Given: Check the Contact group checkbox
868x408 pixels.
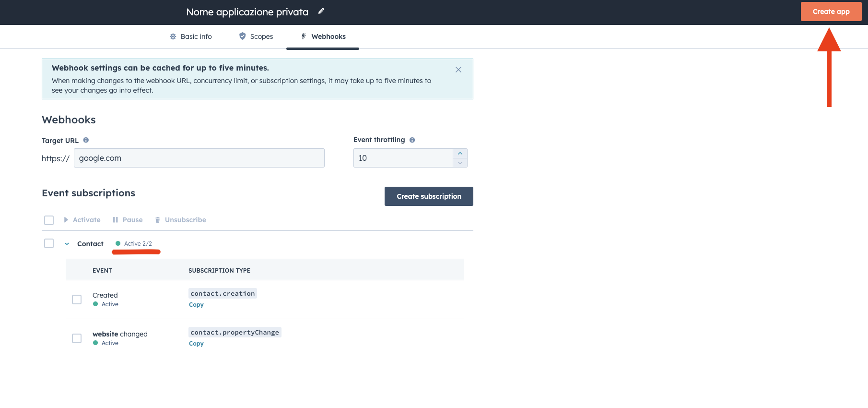Looking at the screenshot, I should click(x=49, y=243).
